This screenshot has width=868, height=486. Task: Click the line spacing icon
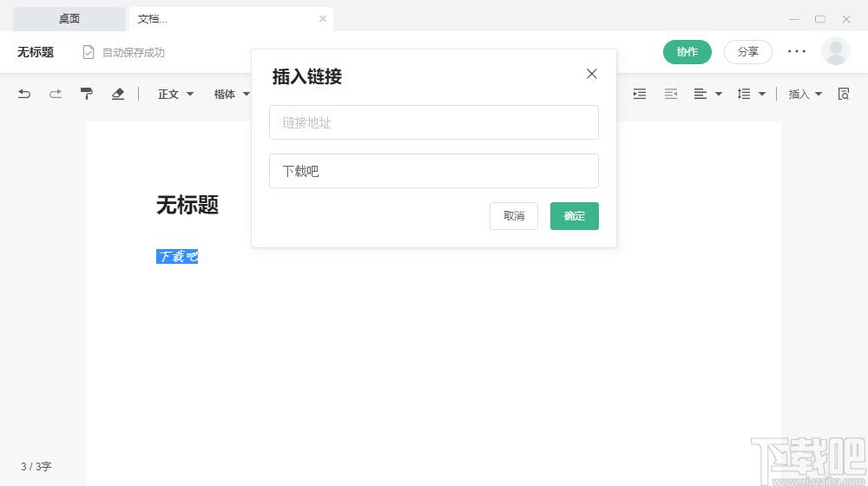[x=744, y=94]
